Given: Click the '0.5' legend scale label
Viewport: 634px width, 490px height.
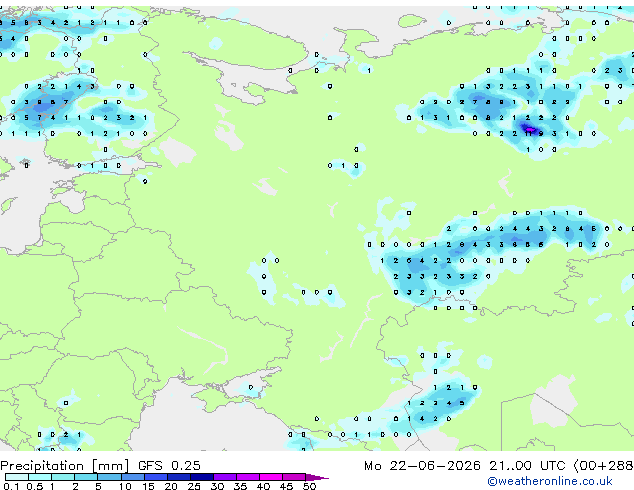Looking at the screenshot, I should (x=34, y=486).
